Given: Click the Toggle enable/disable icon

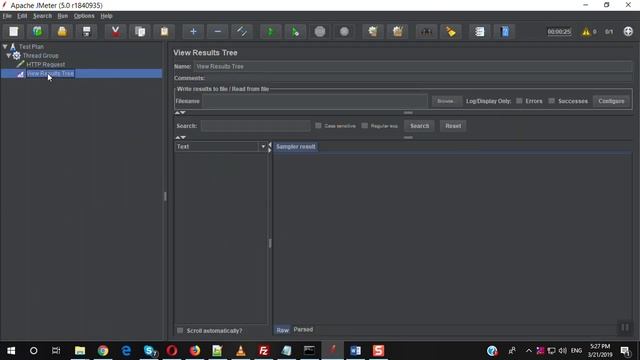Looking at the screenshot, I should [x=242, y=31].
